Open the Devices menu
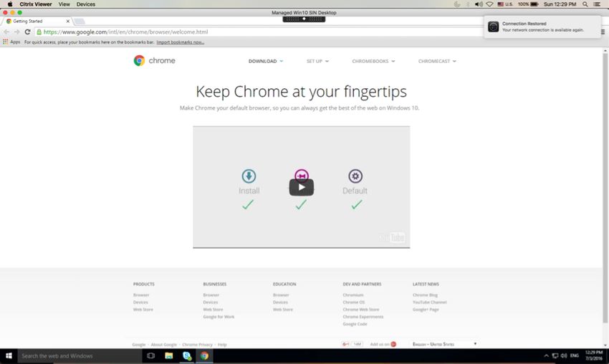609x364 pixels. pyautogui.click(x=86, y=4)
